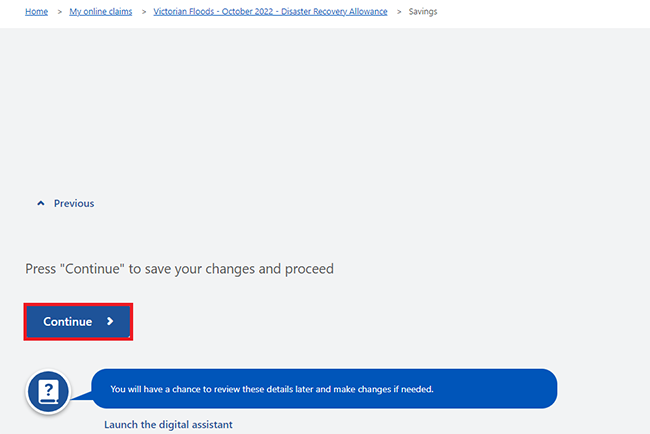The width and height of the screenshot is (650, 434).
Task: Launch the digital assistant link
Action: coord(168,424)
